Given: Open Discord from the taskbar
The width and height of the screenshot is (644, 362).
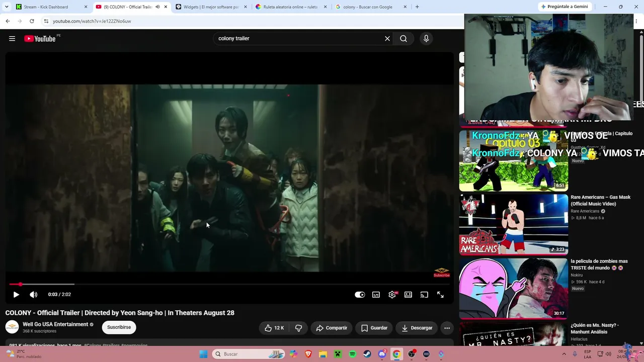Looking at the screenshot, I should coord(382,354).
